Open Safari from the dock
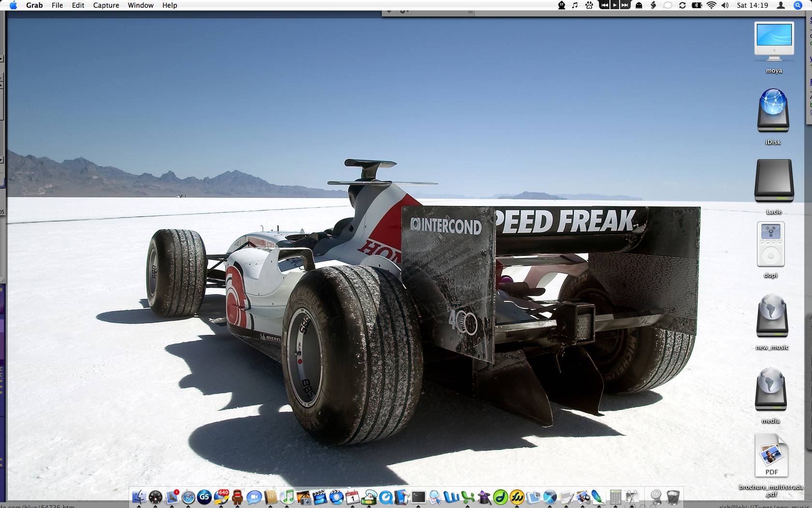Image resolution: width=812 pixels, height=508 pixels. (x=188, y=497)
